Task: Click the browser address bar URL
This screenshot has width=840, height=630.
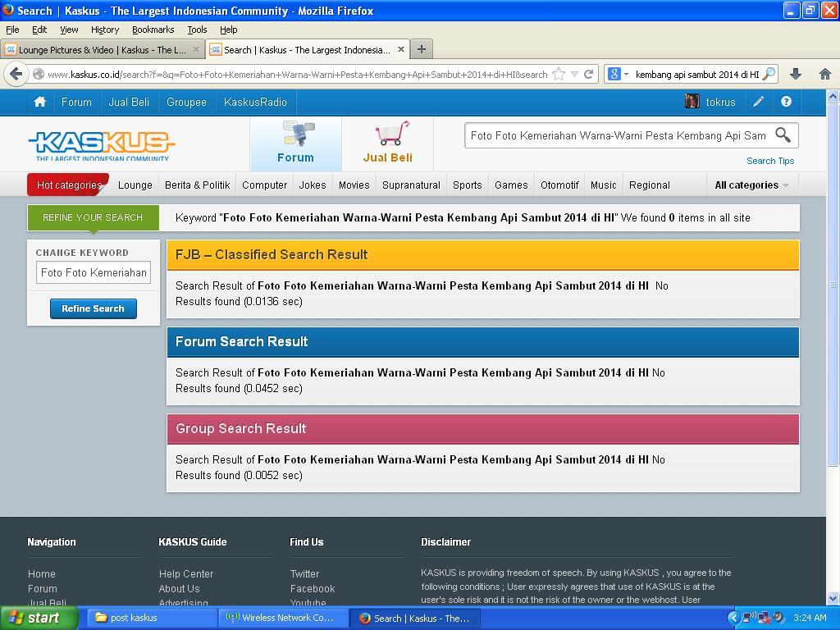Action: point(297,75)
